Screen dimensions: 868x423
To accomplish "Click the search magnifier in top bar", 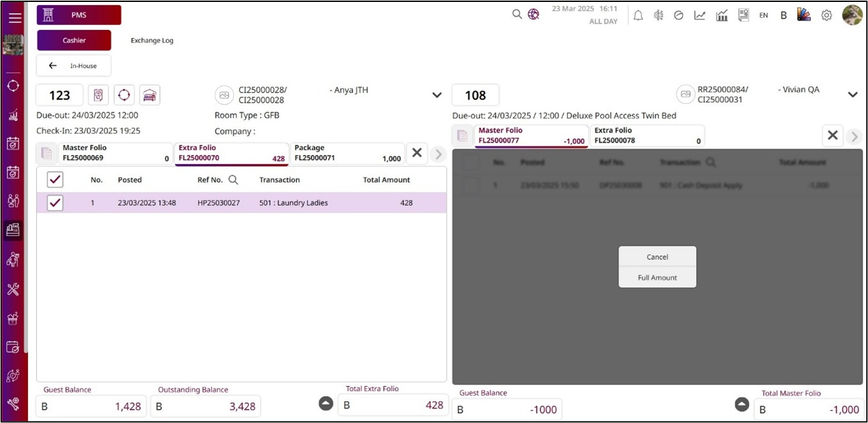I will 517,14.
